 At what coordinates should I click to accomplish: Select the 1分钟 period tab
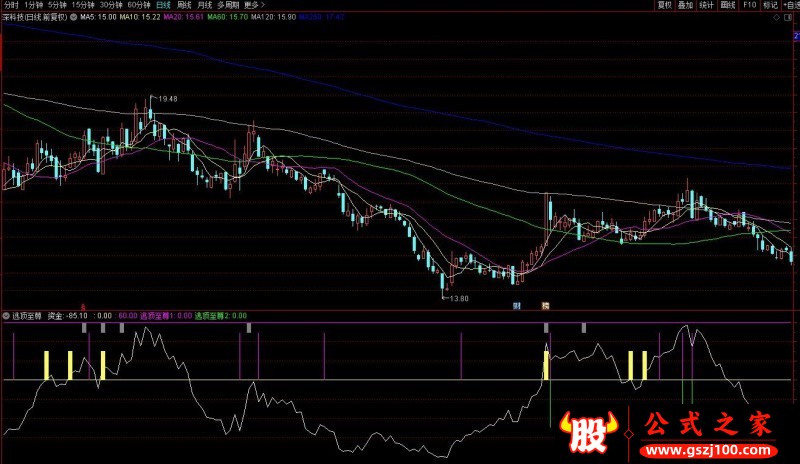click(x=35, y=5)
